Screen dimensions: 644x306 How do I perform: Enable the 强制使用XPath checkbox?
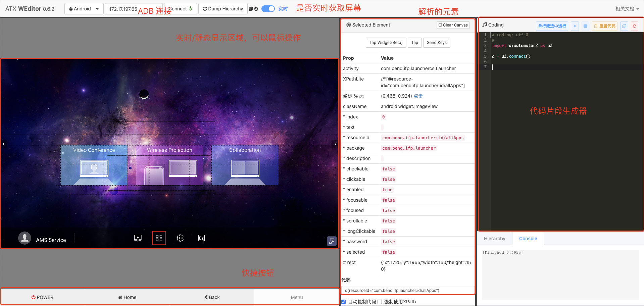click(380, 302)
